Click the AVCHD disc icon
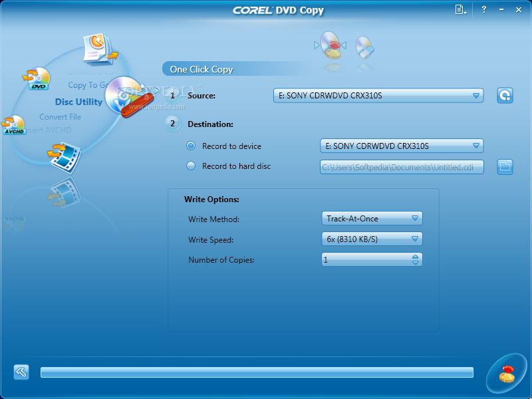 click(14, 125)
